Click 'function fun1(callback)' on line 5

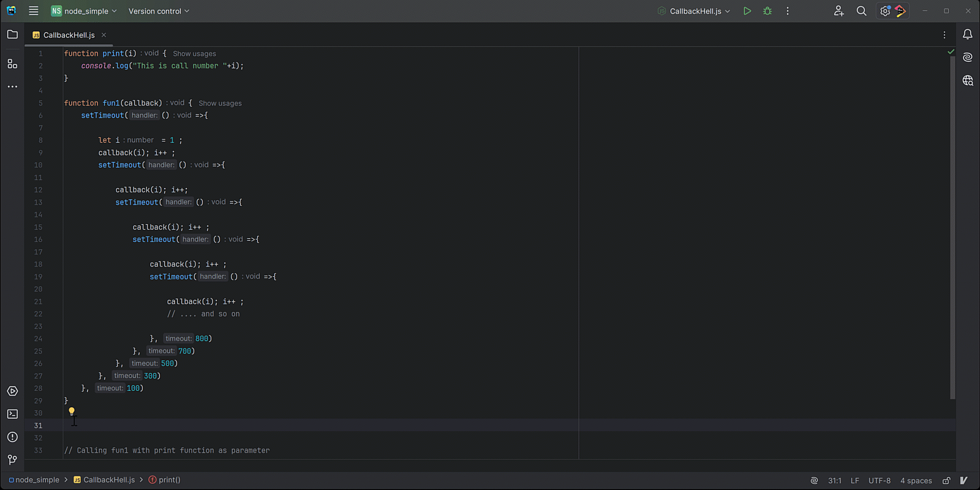(x=113, y=104)
